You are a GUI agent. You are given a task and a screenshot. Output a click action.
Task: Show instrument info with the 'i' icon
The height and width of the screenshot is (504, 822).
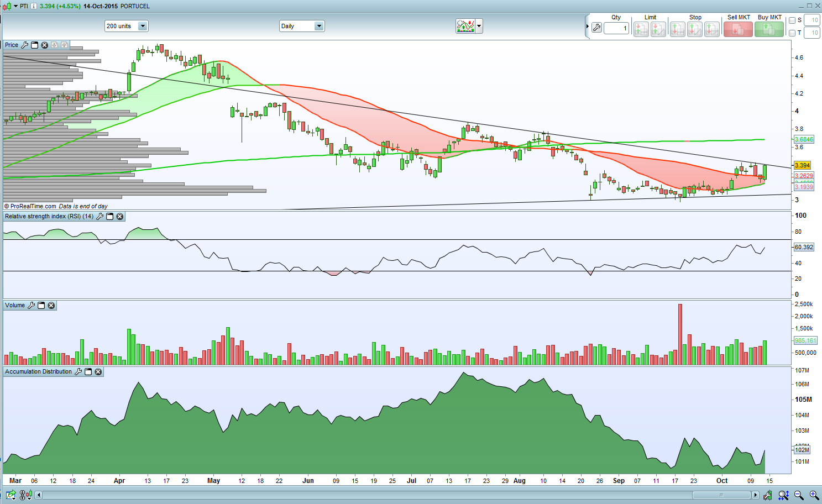coord(34,6)
